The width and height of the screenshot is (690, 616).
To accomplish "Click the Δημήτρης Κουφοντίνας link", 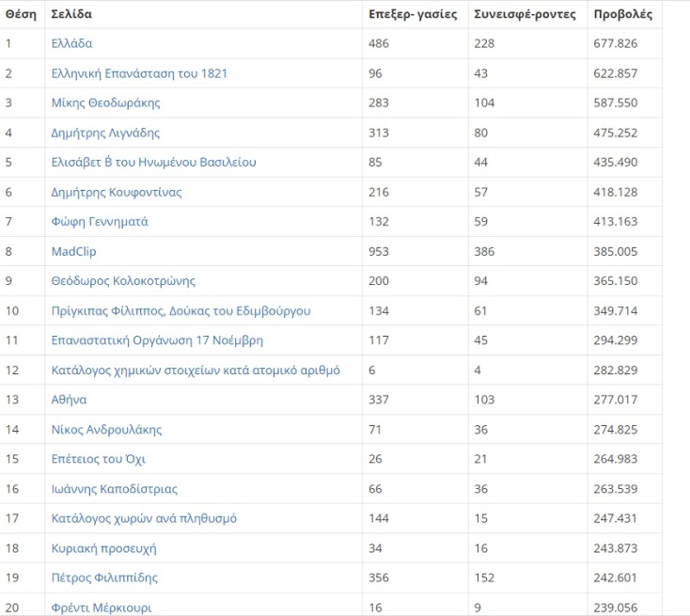I will (x=117, y=192).
